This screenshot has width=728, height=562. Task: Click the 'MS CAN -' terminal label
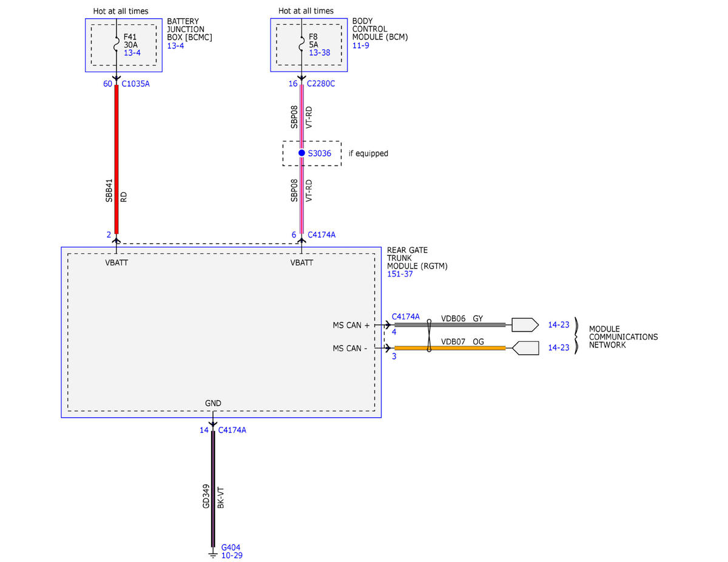point(350,348)
